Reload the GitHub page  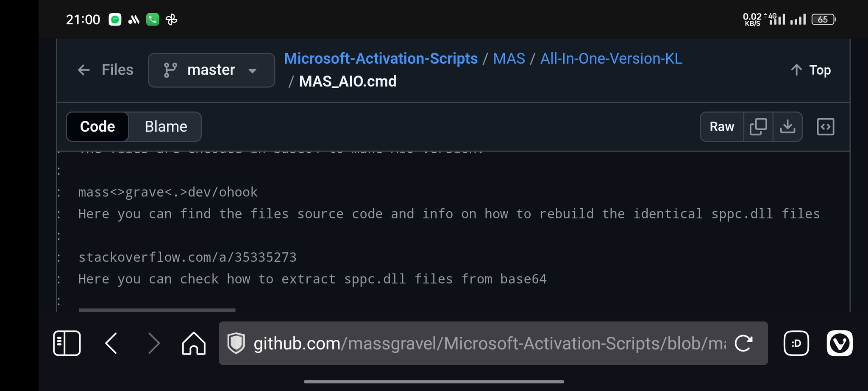tap(743, 343)
